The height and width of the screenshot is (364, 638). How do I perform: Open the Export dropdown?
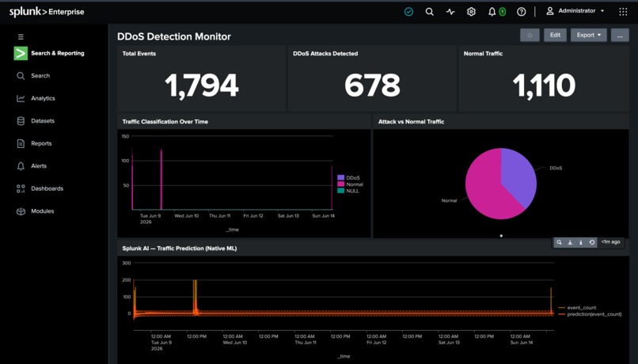tap(588, 35)
